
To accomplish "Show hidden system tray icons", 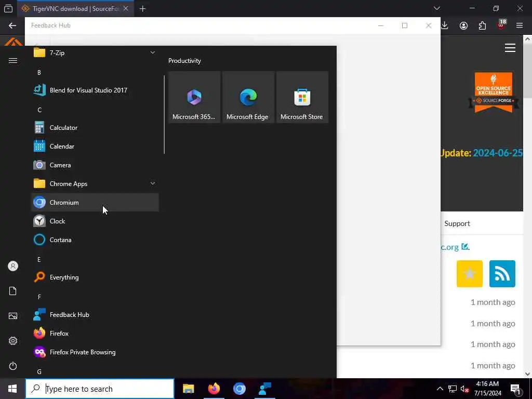I will (440, 389).
